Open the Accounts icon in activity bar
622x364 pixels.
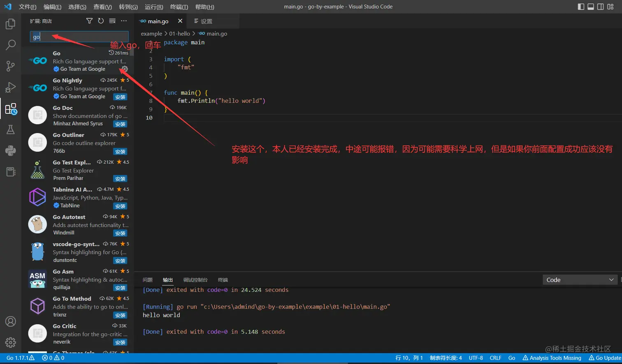(11, 321)
